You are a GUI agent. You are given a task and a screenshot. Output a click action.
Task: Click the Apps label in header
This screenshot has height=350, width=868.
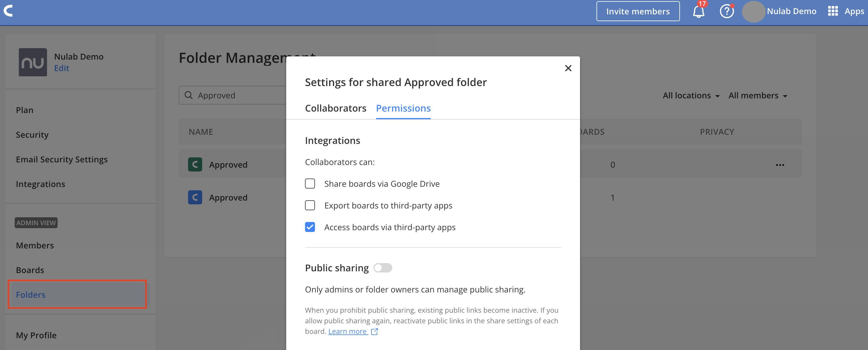tap(854, 11)
